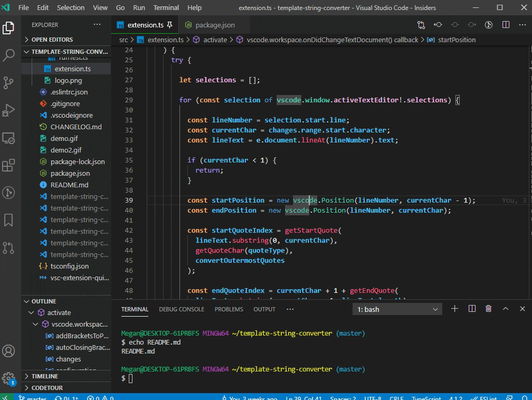Open the Terminal menu
Viewport: 532px width, 400px height.
click(x=166, y=7)
